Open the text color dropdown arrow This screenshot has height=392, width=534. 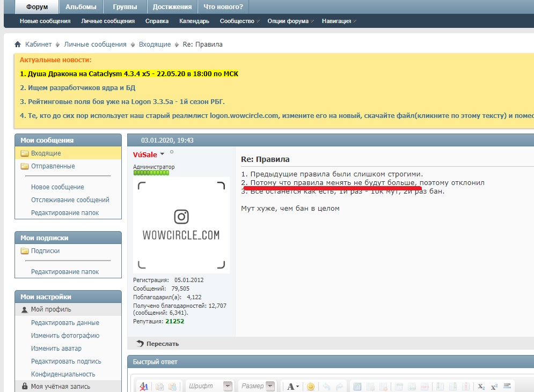[297, 386]
